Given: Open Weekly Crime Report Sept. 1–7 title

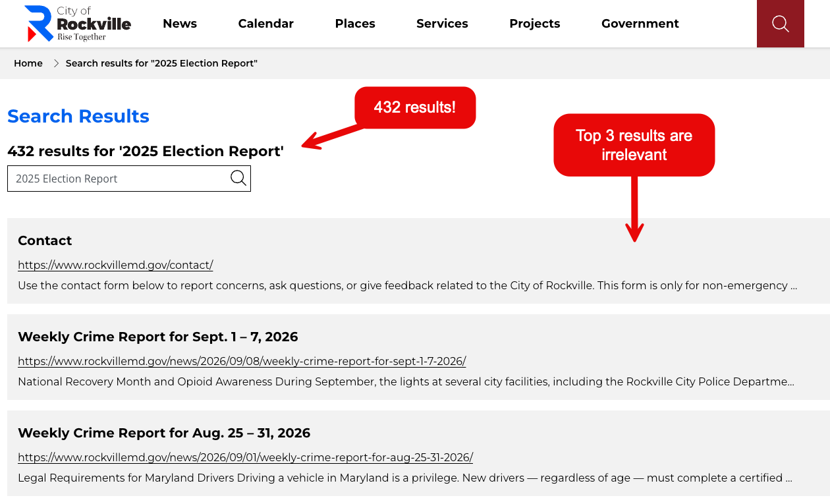Looking at the screenshot, I should coord(158,337).
